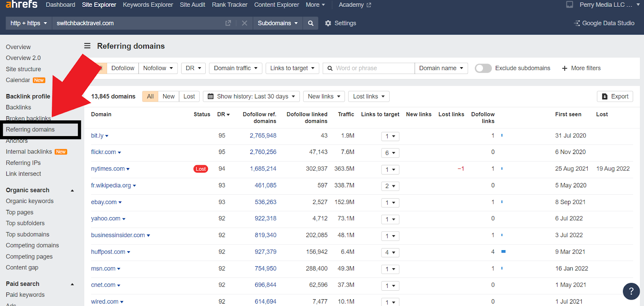The image size is (644, 306).
Task: Open the hamburger menu beside Referring domains
Action: coord(87,46)
